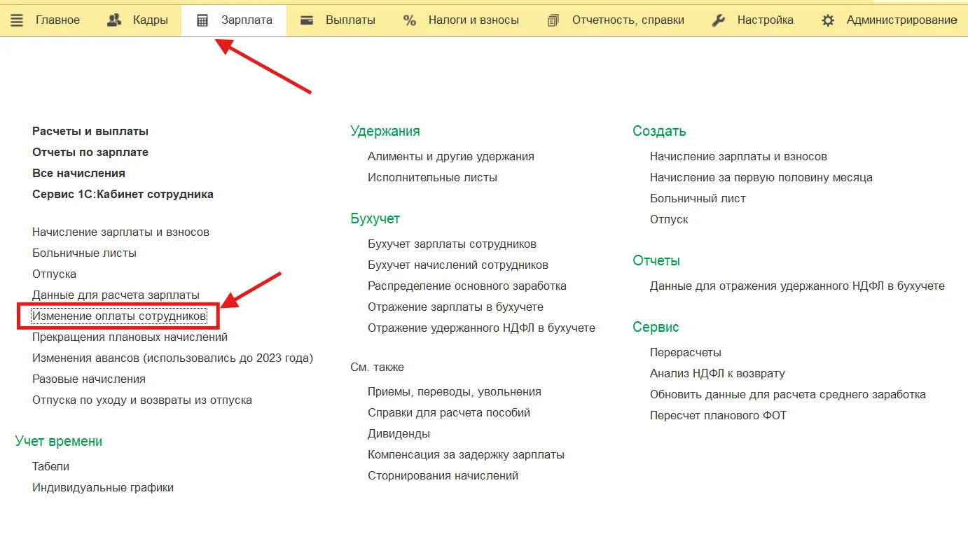Screen dimensions: 968x560
Task: Click the hamburger icon next to Главное
Action: click(17, 20)
